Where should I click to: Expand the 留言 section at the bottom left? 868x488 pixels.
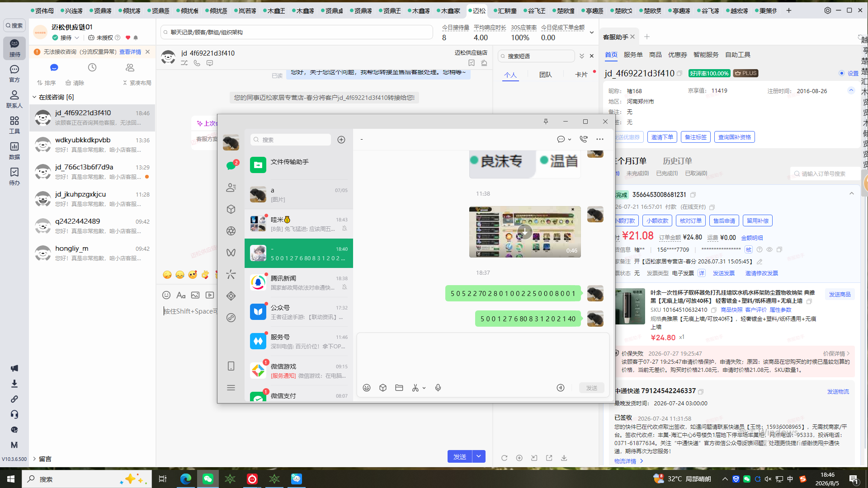click(34, 459)
